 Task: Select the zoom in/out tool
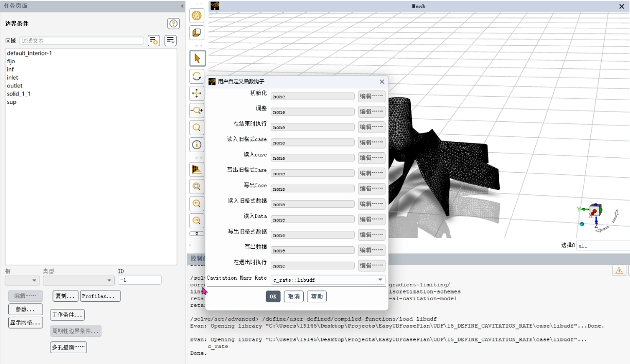click(197, 110)
